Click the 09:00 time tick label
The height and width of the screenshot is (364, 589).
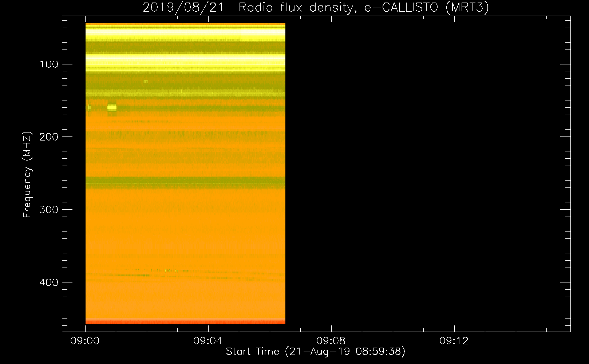point(85,341)
